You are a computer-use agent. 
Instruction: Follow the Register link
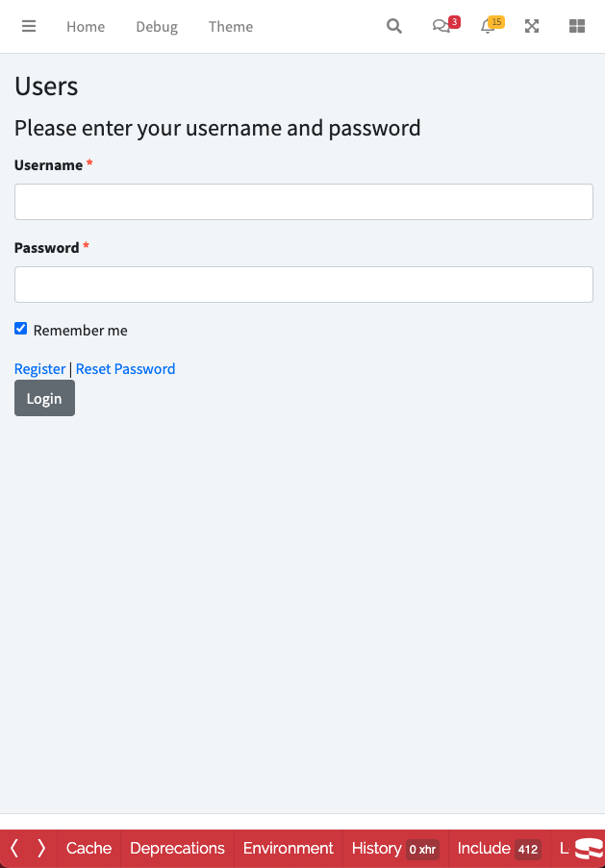[40, 369]
